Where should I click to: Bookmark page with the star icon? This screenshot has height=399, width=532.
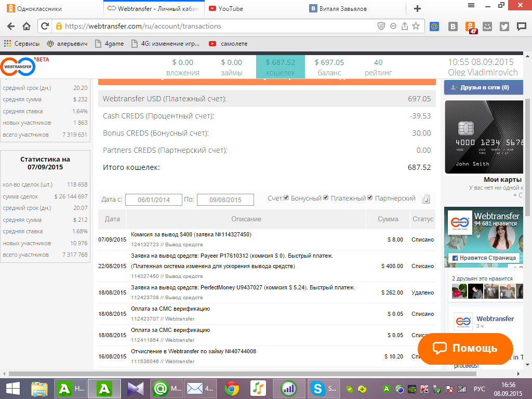click(416, 26)
